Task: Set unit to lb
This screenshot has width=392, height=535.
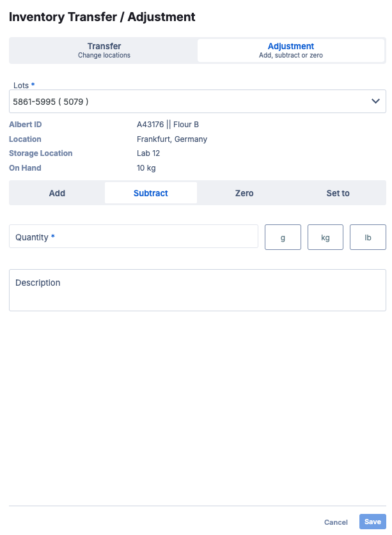Action: 368,237
